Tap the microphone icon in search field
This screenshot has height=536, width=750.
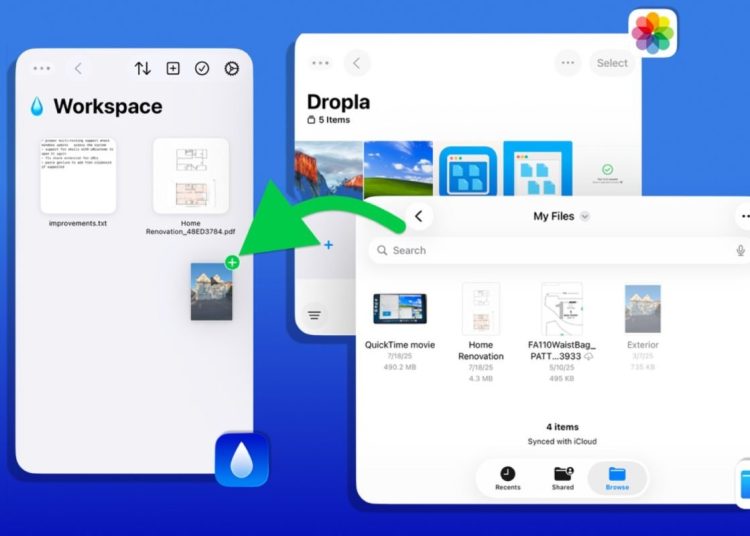pyautogui.click(x=741, y=250)
